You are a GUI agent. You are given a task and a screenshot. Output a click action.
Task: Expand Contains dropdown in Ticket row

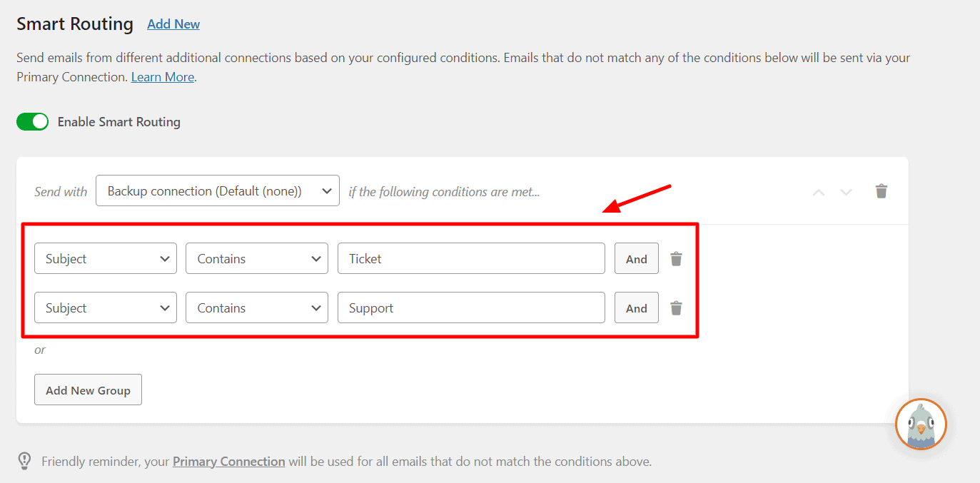256,259
